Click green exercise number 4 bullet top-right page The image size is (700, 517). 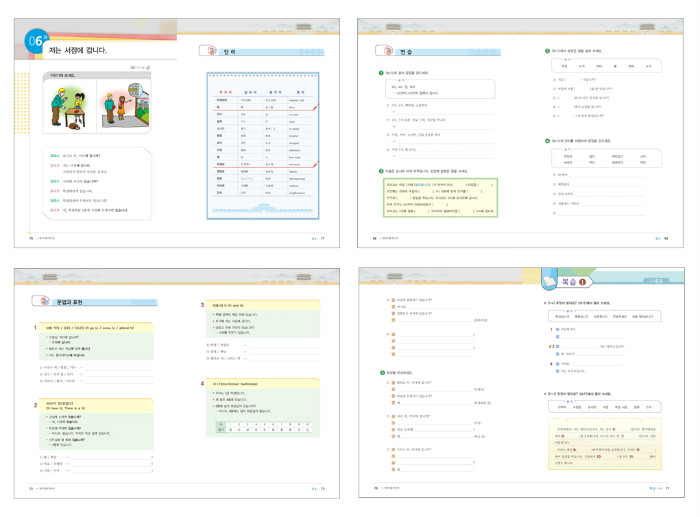point(546,142)
